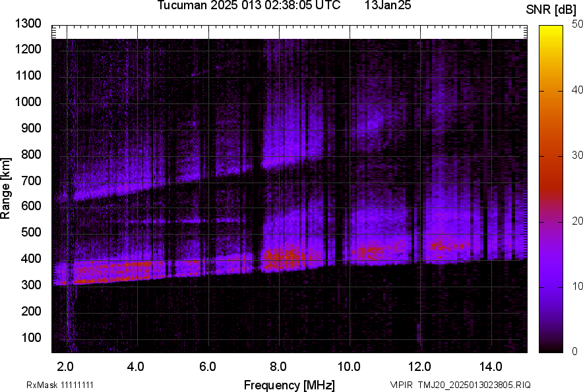The image size is (583, 392).
Task: Click the SNR [dB] colorbar heading
Action: [551, 10]
